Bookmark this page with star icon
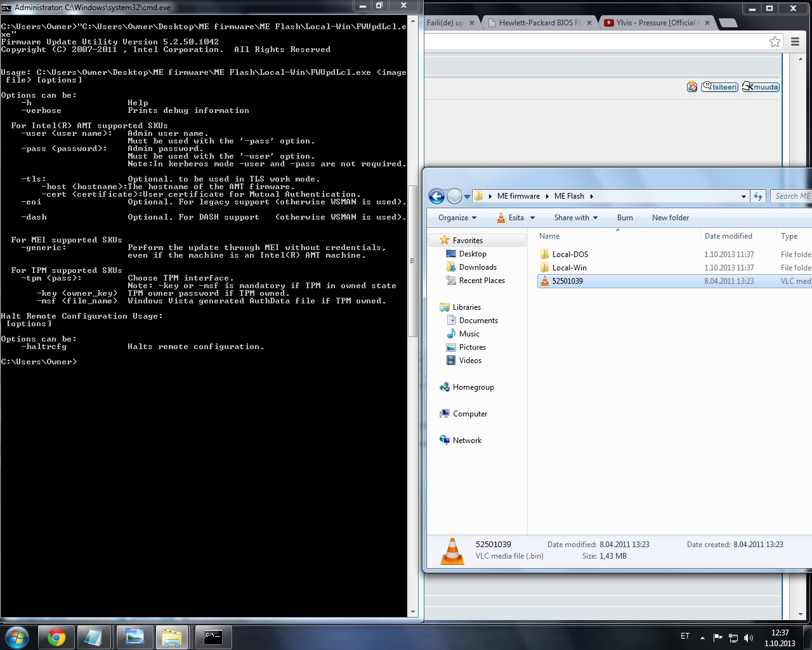The height and width of the screenshot is (650, 812). tap(775, 42)
